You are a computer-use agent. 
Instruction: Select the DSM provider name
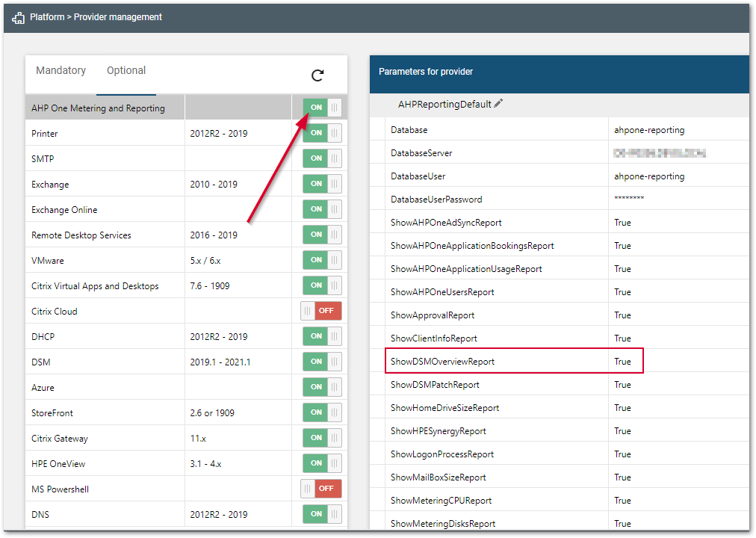(x=40, y=362)
